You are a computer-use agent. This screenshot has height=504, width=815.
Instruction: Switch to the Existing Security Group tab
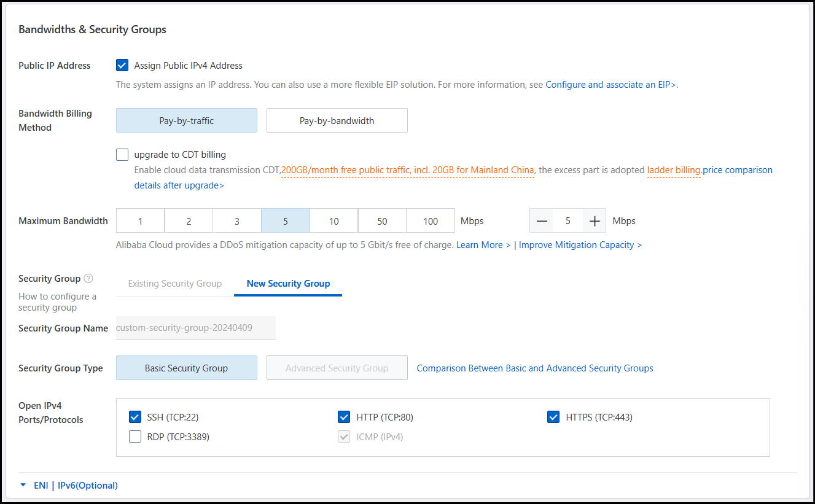[174, 284]
